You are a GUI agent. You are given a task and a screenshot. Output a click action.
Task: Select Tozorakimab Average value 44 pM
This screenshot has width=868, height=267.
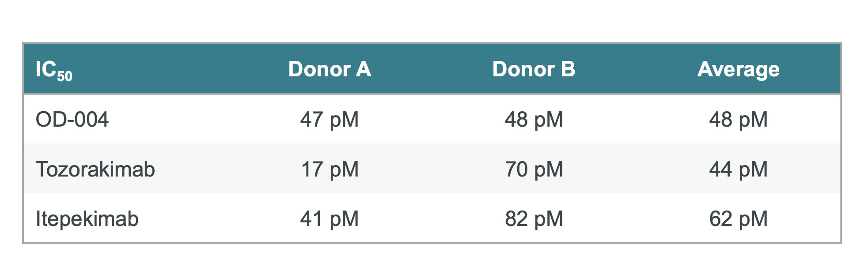pos(738,169)
